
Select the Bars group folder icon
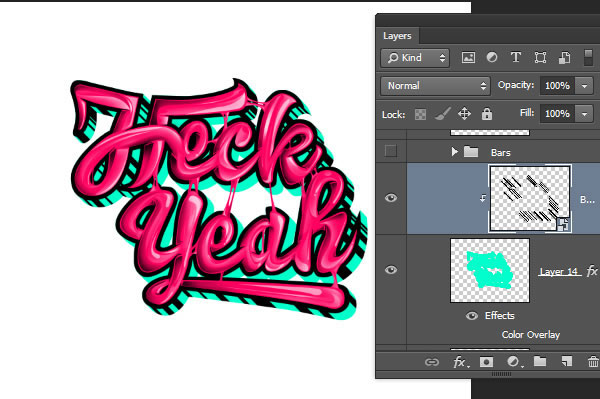point(471,152)
